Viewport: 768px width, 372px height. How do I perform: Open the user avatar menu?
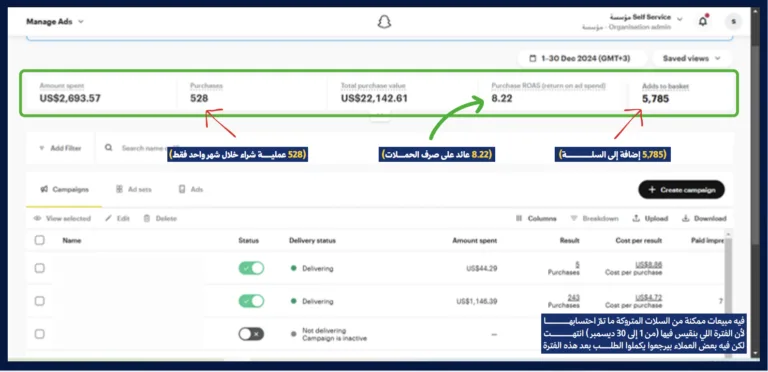tap(733, 22)
